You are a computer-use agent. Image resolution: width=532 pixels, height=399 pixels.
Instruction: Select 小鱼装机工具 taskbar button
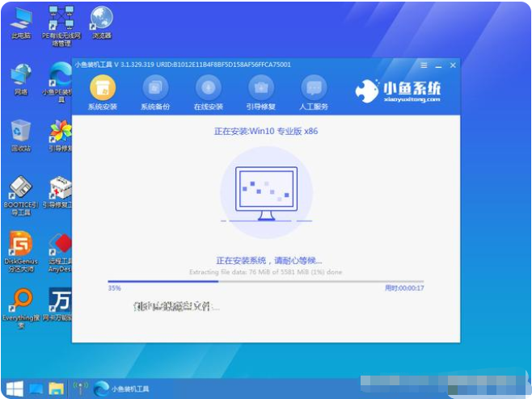[121, 388]
